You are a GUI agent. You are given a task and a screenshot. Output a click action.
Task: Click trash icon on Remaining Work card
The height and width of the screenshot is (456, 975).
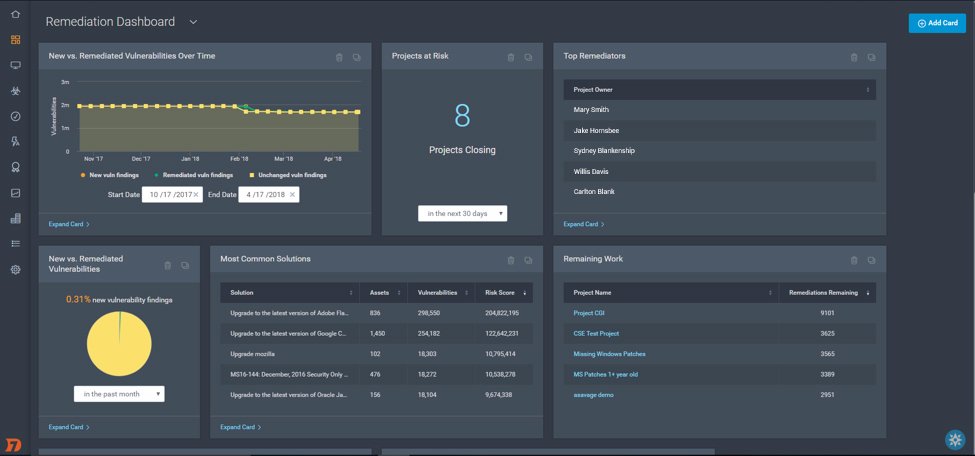tap(854, 260)
